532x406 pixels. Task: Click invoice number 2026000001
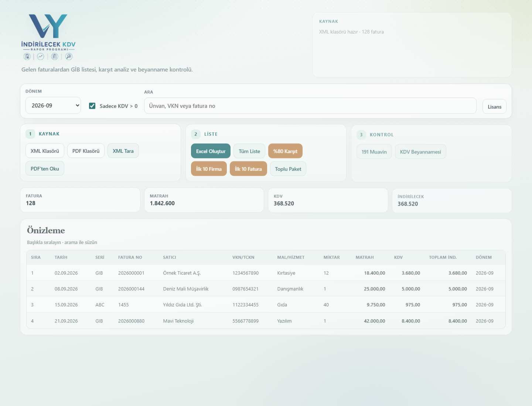point(131,273)
